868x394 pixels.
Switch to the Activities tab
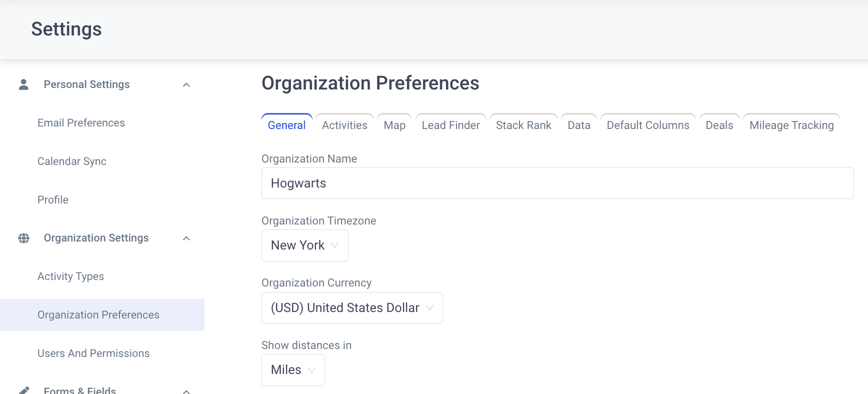(344, 125)
